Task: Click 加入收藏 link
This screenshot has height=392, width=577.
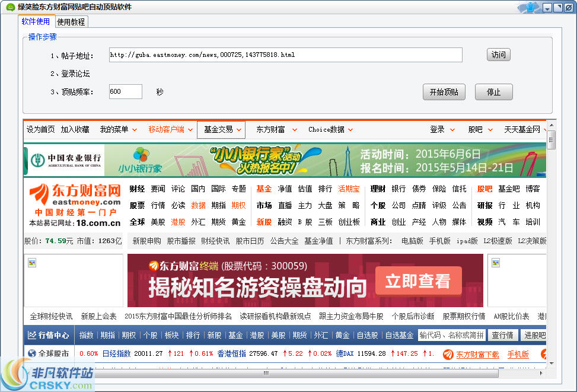Action: click(x=75, y=129)
